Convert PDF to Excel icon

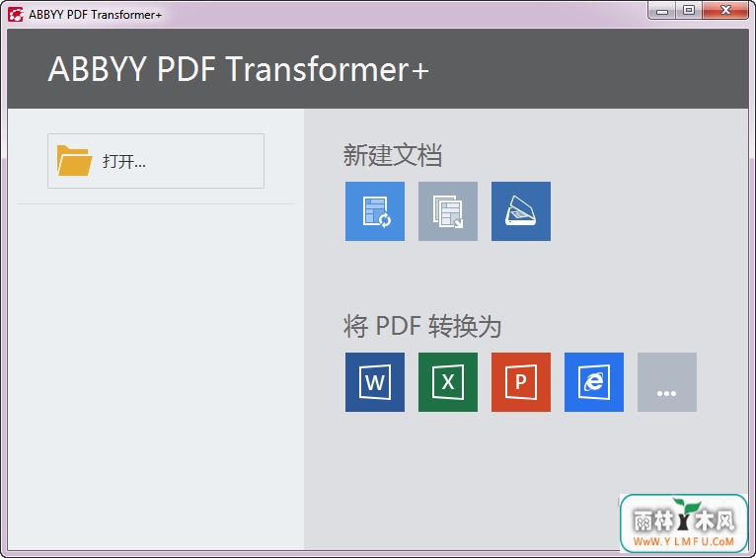click(x=448, y=382)
